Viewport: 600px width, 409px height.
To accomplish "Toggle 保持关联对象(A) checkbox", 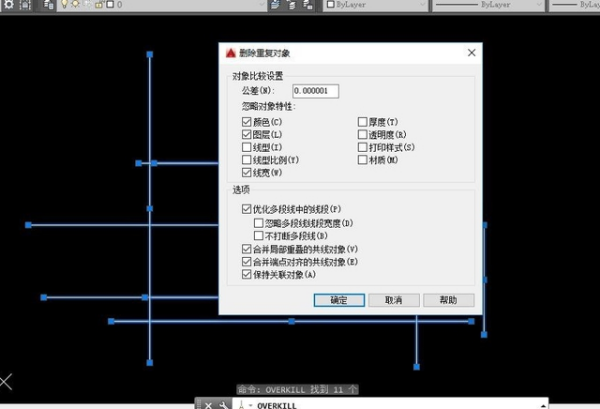I will (246, 275).
